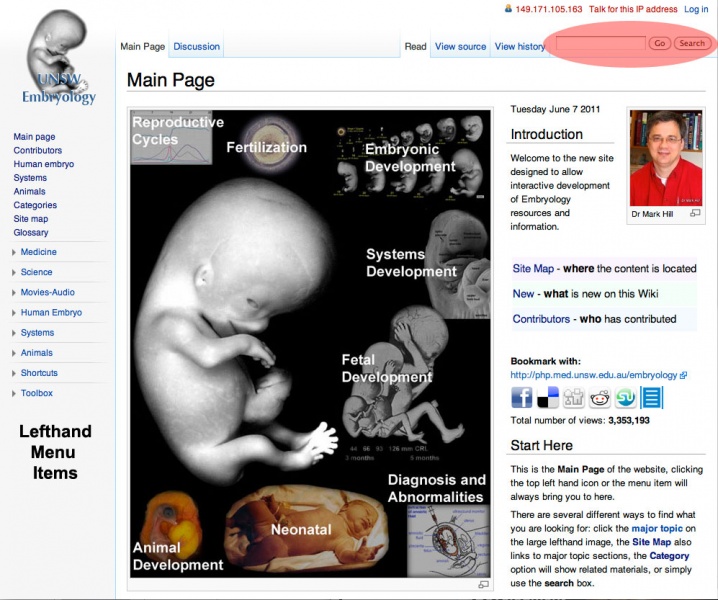Select the Main Page tab
718x600 pixels.
pyautogui.click(x=142, y=46)
